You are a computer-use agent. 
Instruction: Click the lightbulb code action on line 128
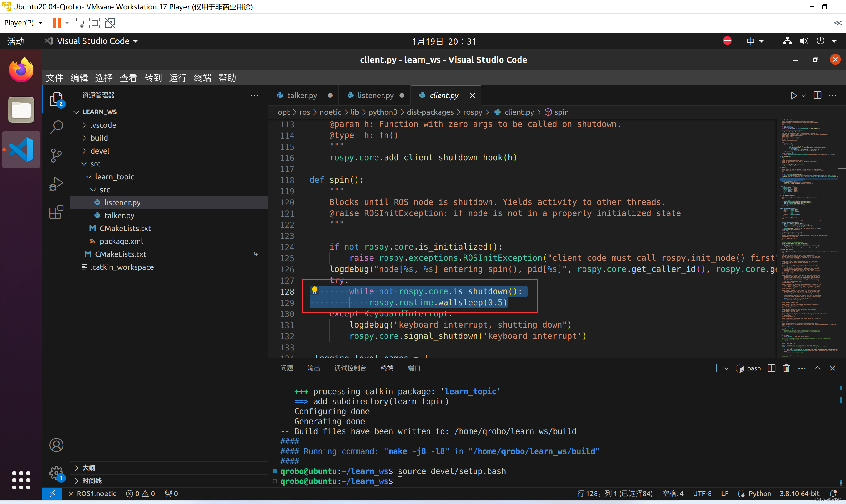[315, 290]
